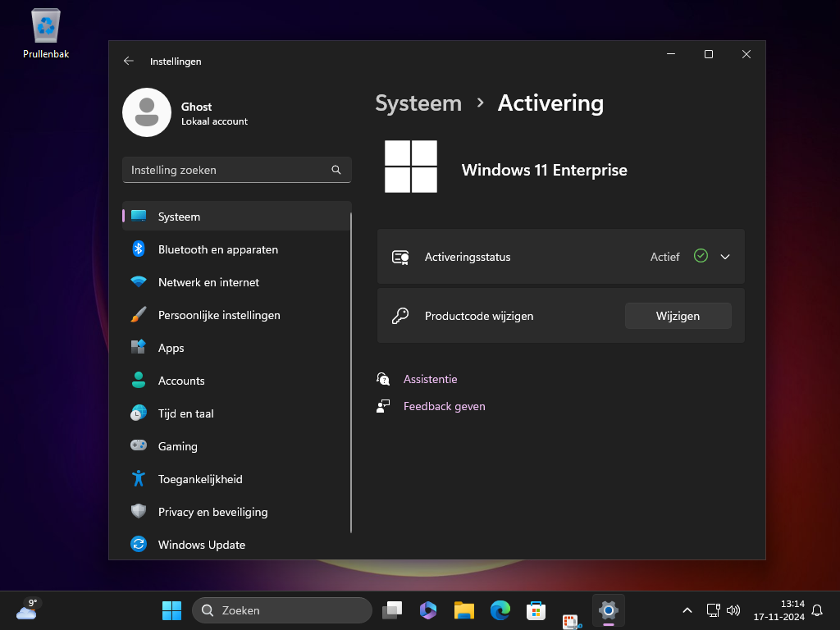The height and width of the screenshot is (630, 840).
Task: Click the Toegankelijkheid accessibility figure icon
Action: pyautogui.click(x=139, y=478)
